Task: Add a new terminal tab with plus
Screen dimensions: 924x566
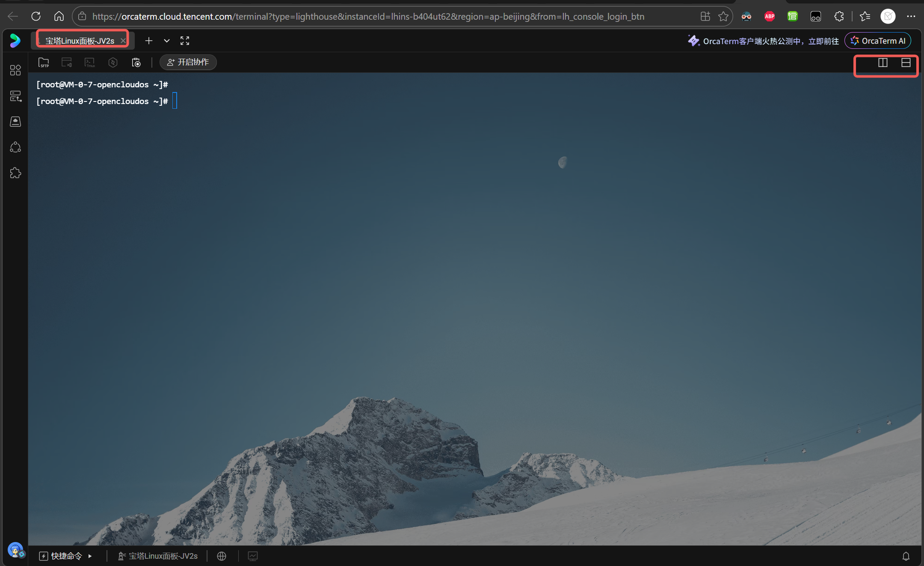Action: [149, 41]
